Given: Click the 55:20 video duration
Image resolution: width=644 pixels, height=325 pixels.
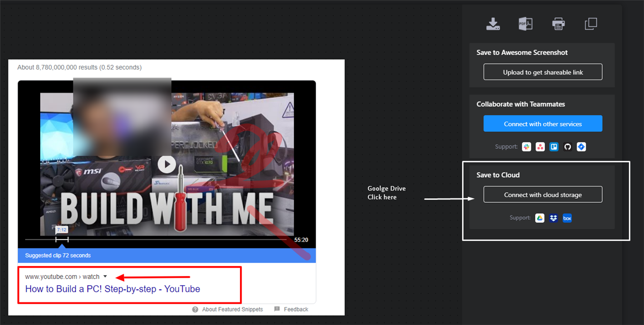Looking at the screenshot, I should pos(301,240).
